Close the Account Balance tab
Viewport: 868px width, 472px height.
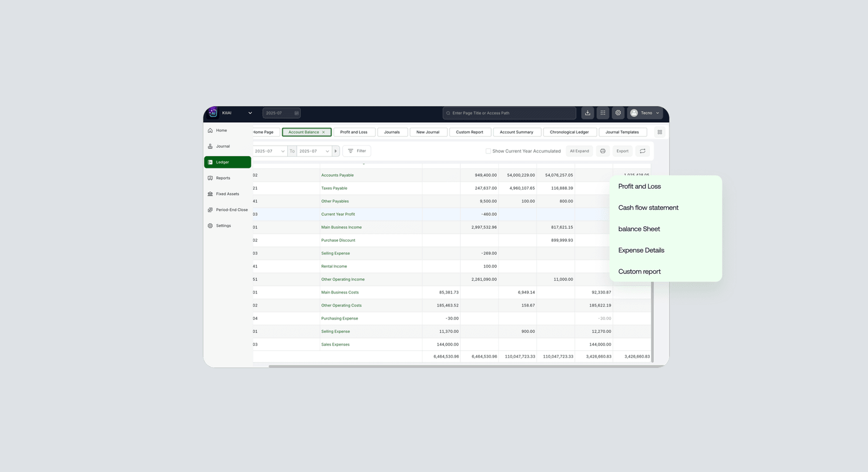(x=324, y=132)
